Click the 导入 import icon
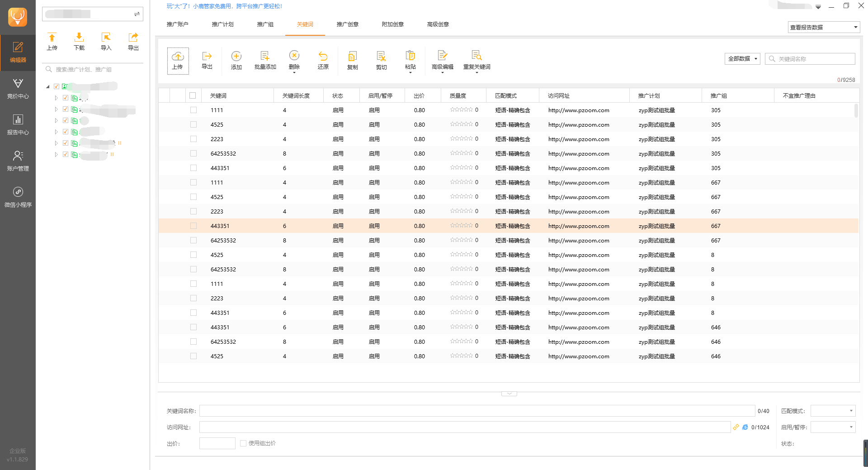Viewport: 868px width, 470px height. pos(106,41)
